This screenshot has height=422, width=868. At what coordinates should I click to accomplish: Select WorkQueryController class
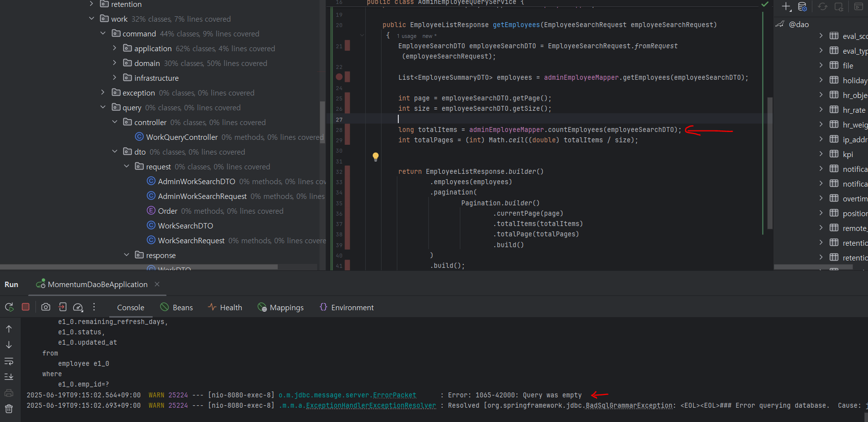(182, 137)
